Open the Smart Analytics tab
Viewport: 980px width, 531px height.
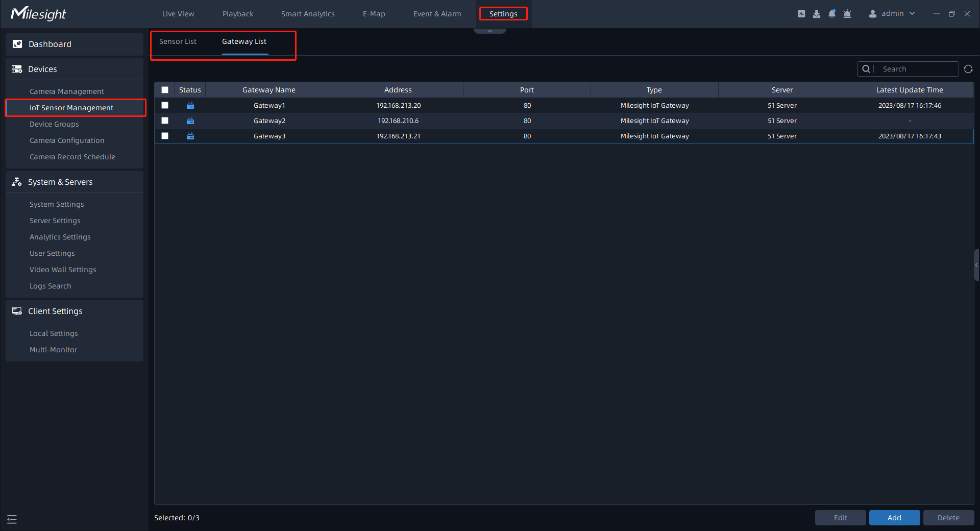coord(308,14)
